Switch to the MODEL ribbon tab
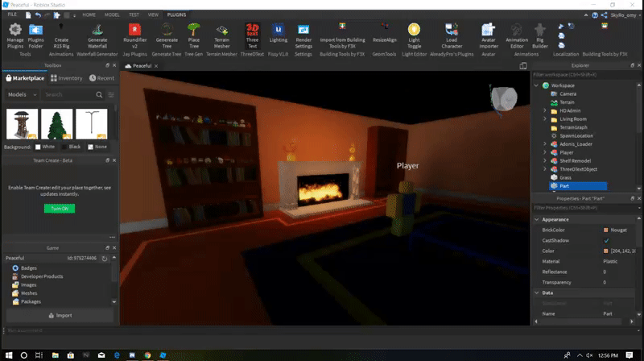Viewport: 644px width, 361px height. click(x=112, y=15)
